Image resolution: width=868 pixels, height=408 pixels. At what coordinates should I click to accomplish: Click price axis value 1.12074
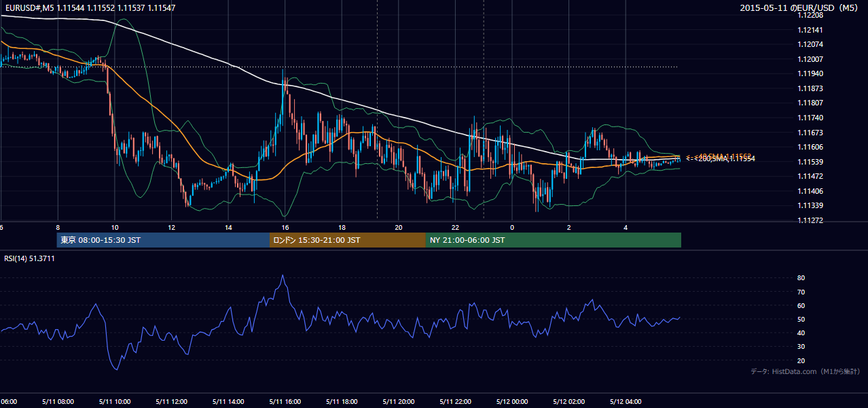[810, 44]
